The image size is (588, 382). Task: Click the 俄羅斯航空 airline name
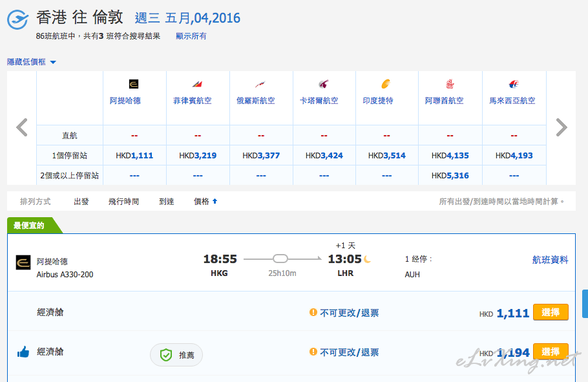pos(256,101)
